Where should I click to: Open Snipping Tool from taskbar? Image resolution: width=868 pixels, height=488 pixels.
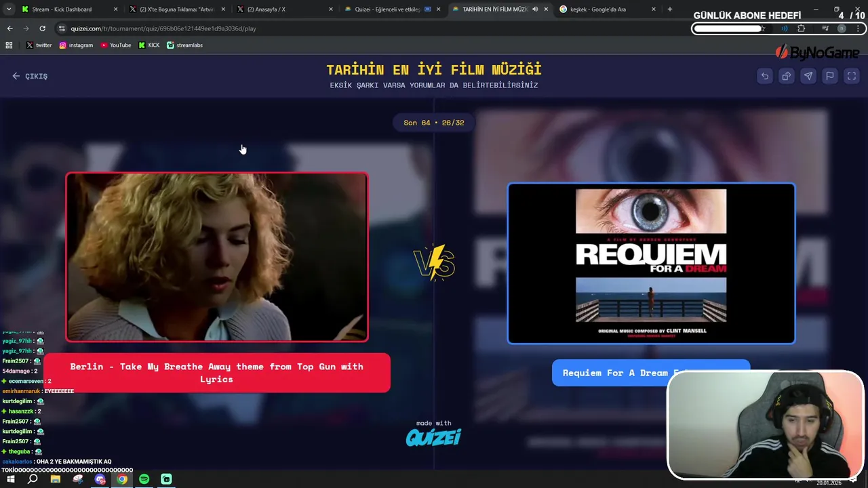(x=78, y=479)
